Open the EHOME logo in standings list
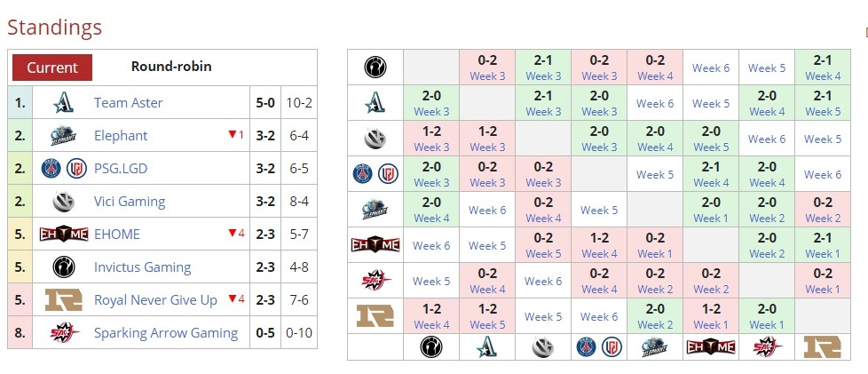The image size is (868, 374). (x=64, y=235)
